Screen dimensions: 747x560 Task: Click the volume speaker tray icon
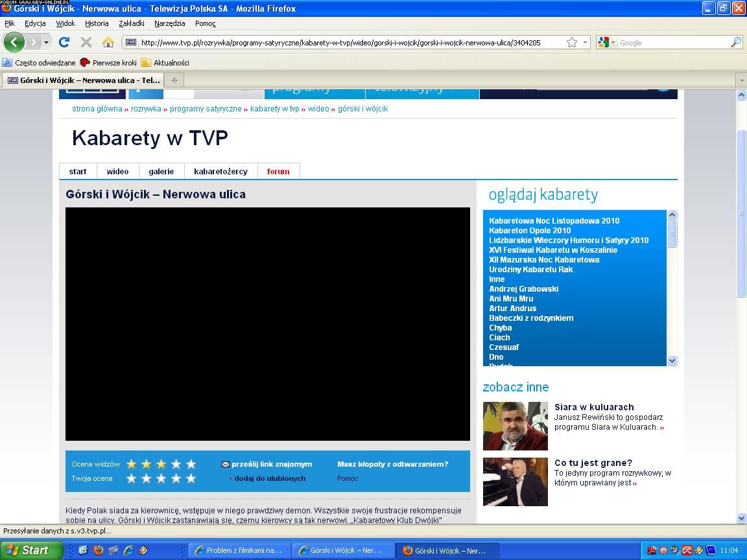point(675,550)
